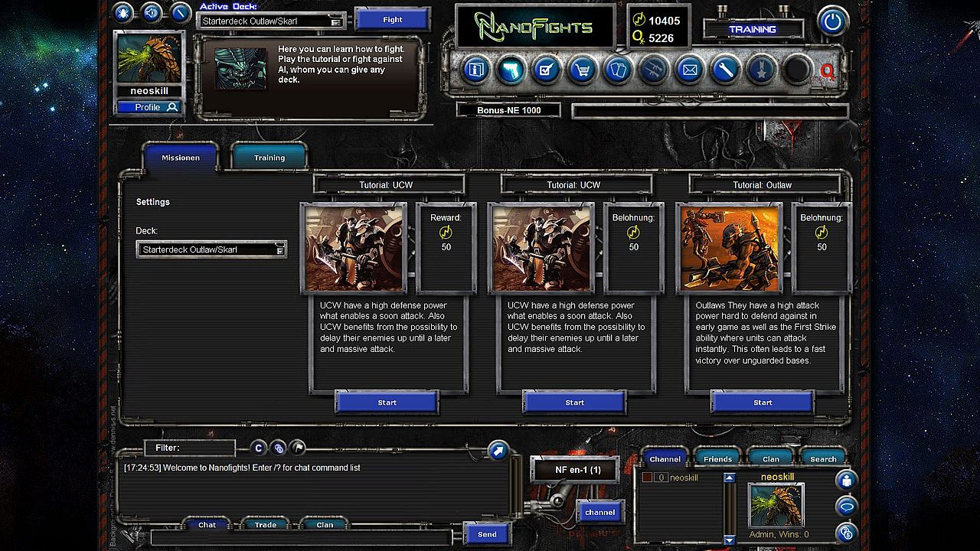Click the crossed rifles icon
Image resolution: width=980 pixels, height=551 pixels.
tap(654, 70)
